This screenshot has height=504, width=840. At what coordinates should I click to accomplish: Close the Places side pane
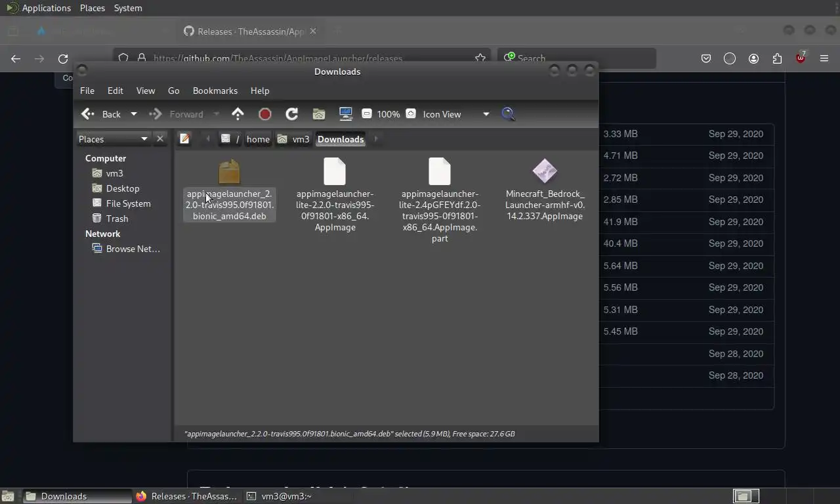[159, 138]
